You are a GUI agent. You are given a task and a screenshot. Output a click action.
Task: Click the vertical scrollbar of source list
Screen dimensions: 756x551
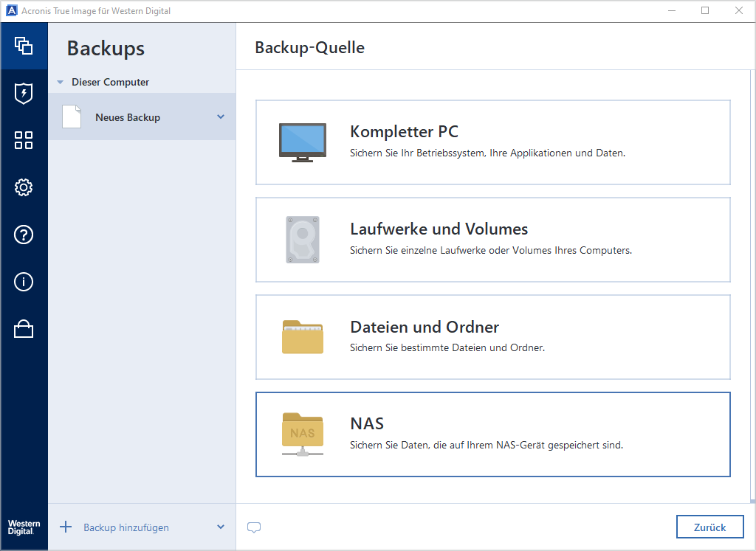tap(752, 286)
